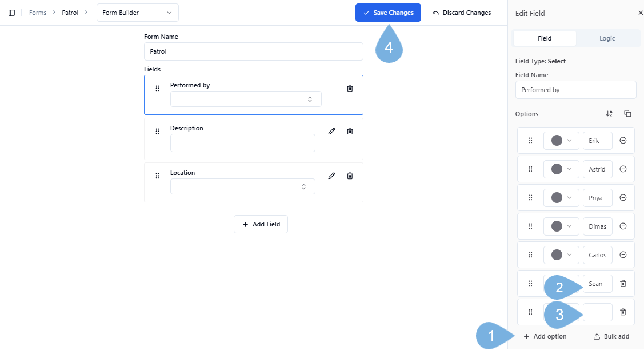
Task: Click the gray color swatch for Priya
Action: (x=557, y=198)
